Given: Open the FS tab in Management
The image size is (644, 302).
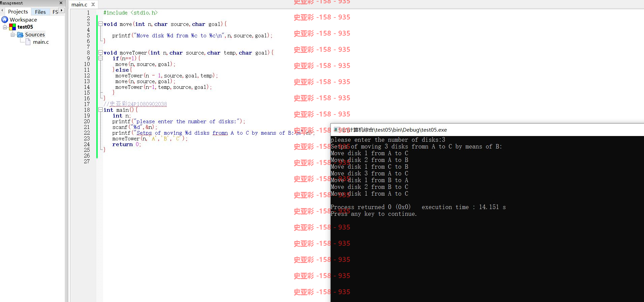Looking at the screenshot, I should (55, 12).
